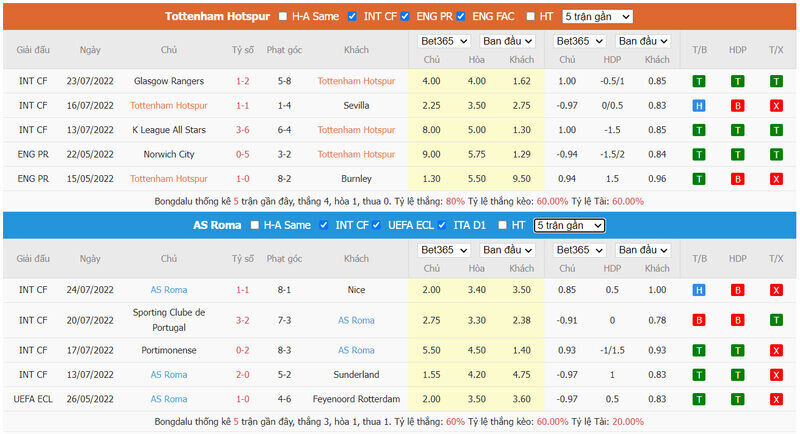Uncheck AS Roma ITA D1 filter
Screen dimensions: 800x434
442,225
